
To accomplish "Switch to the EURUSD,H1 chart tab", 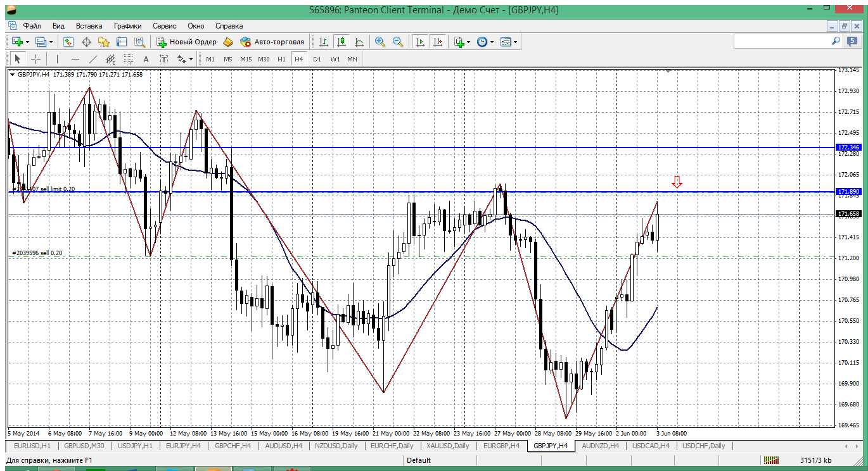I will (32, 446).
